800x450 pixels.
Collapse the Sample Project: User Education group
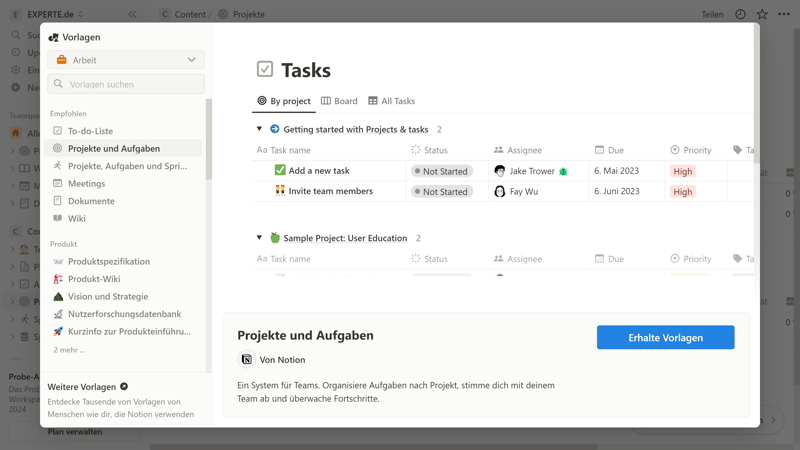(259, 238)
